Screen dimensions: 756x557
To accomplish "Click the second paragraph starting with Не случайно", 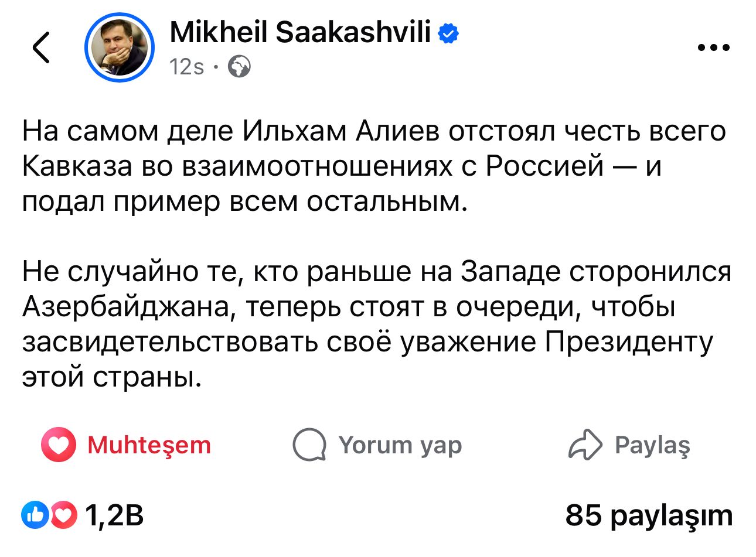I will point(376,324).
